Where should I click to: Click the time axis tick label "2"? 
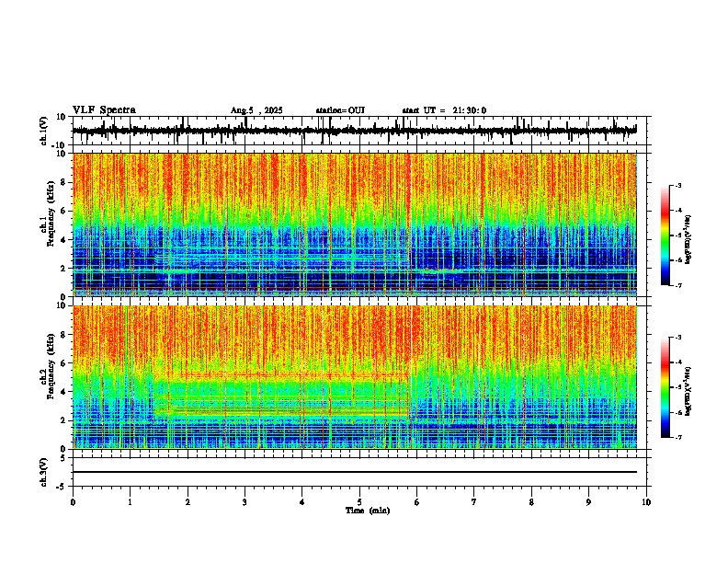pos(188,502)
